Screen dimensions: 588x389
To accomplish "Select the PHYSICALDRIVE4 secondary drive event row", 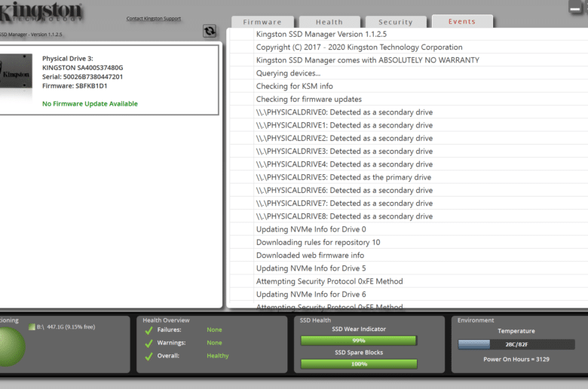I will [409, 164].
